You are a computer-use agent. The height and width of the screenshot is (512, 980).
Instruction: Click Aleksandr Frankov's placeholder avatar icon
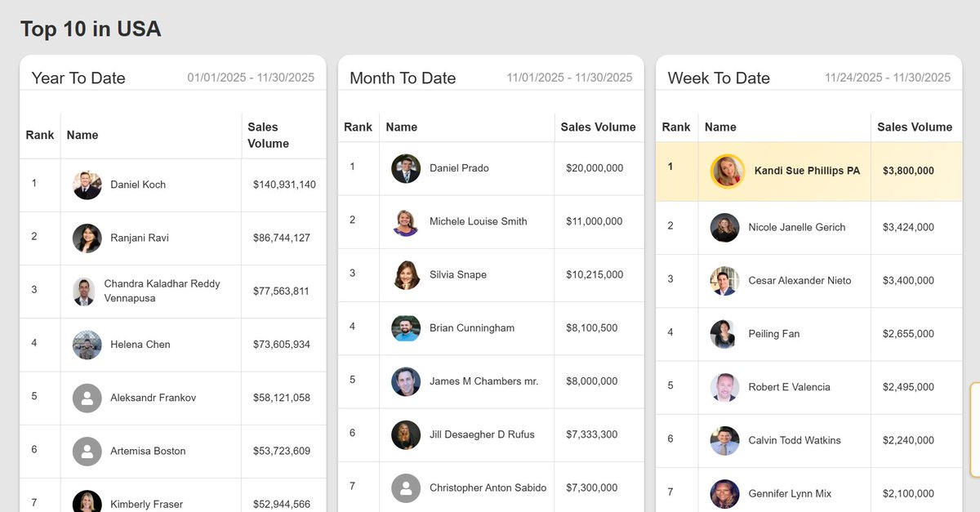coord(87,398)
